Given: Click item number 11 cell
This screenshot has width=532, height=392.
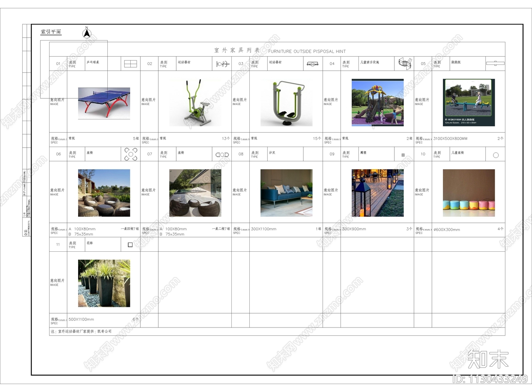Looking at the screenshot, I should point(58,244).
